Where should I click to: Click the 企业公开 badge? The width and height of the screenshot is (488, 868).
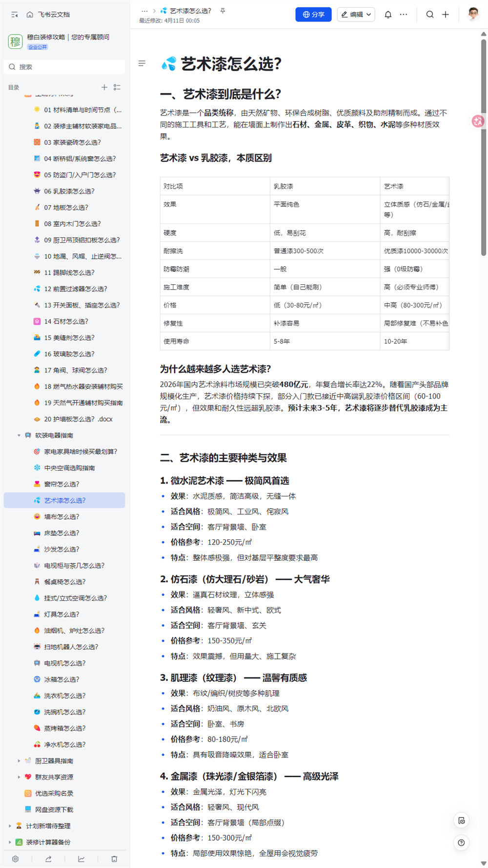pos(38,47)
